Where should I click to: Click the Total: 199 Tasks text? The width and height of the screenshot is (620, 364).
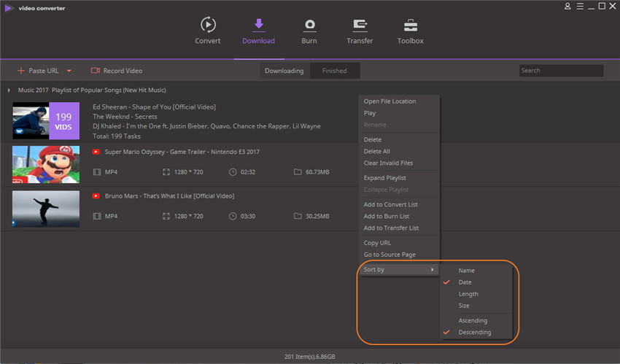coord(117,136)
